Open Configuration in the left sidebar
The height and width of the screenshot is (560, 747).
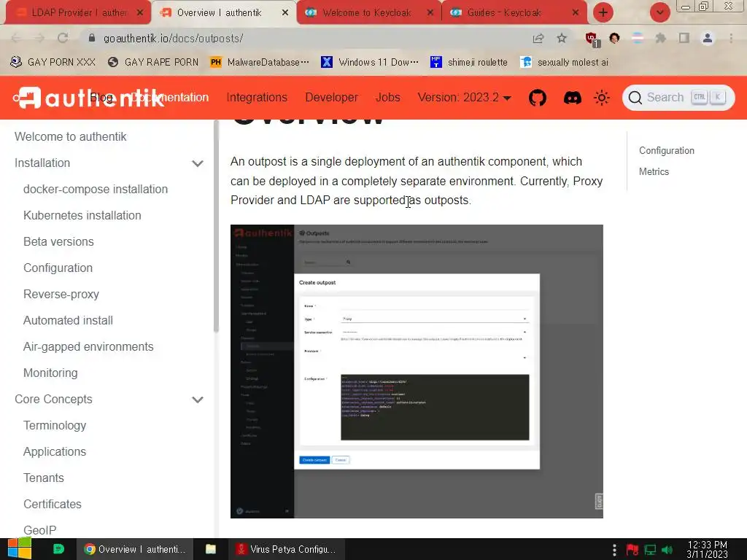58,268
